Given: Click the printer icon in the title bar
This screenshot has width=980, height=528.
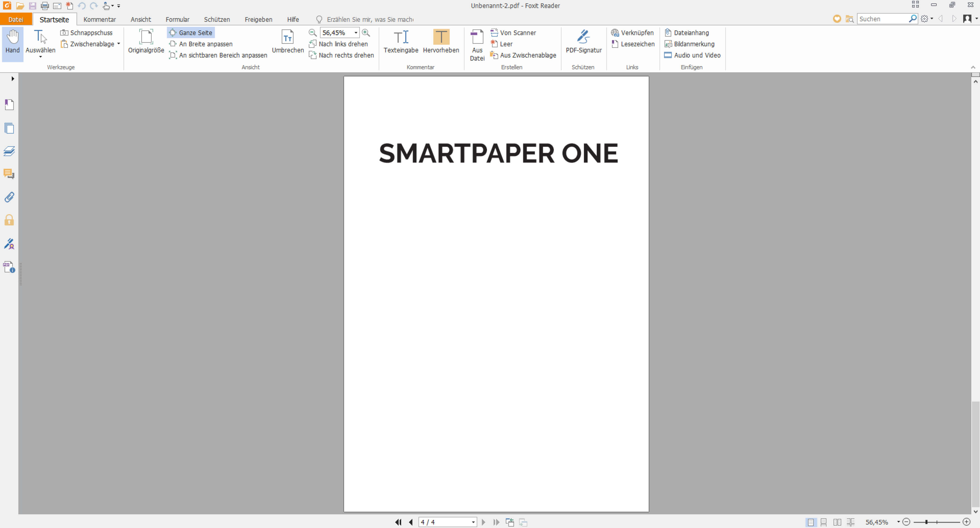Looking at the screenshot, I should (x=45, y=6).
